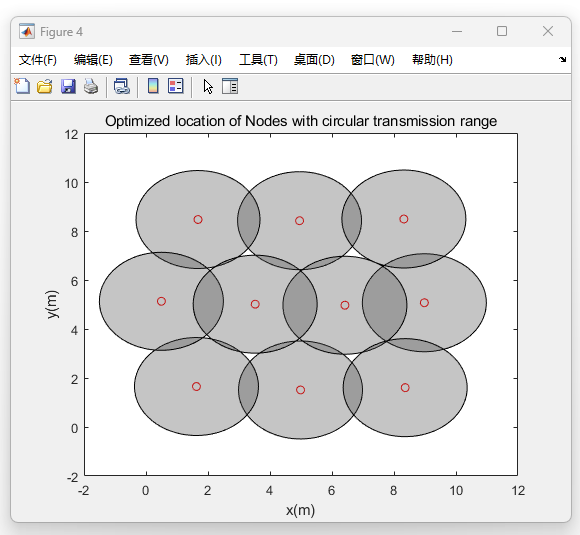Open a file via folder icon
This screenshot has width=580, height=535.
coord(45,86)
